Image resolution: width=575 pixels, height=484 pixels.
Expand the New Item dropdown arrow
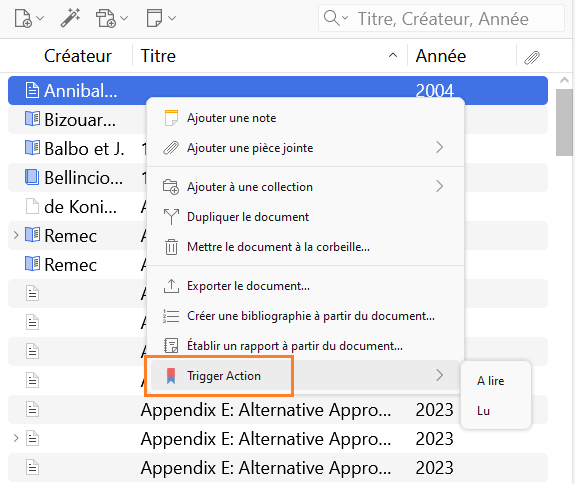tap(40, 18)
